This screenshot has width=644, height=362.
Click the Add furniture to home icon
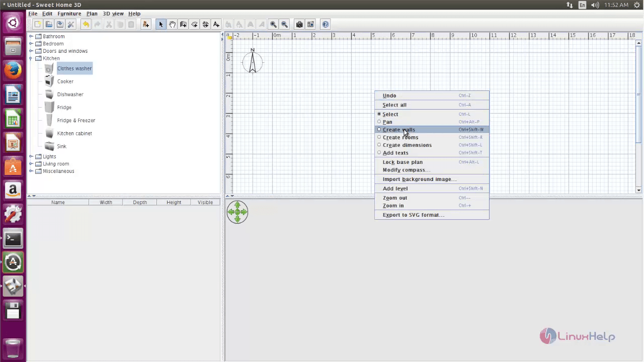tap(146, 24)
